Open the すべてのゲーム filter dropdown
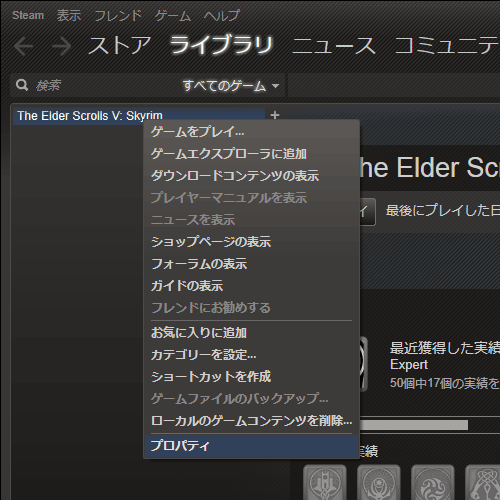The image size is (500, 500). coord(231,86)
